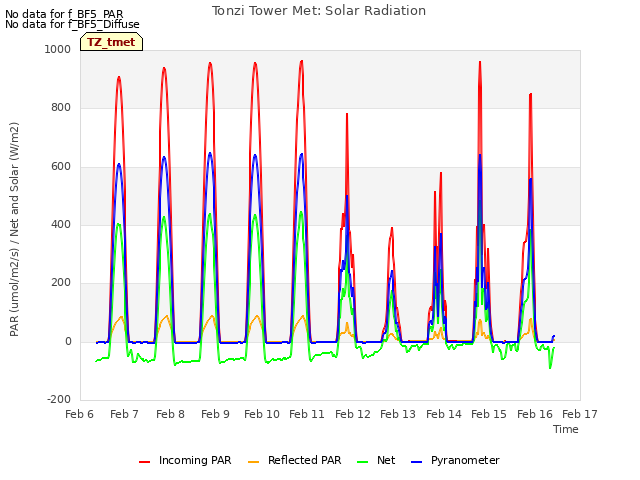Click the Reflected PAR legend label

[304, 460]
